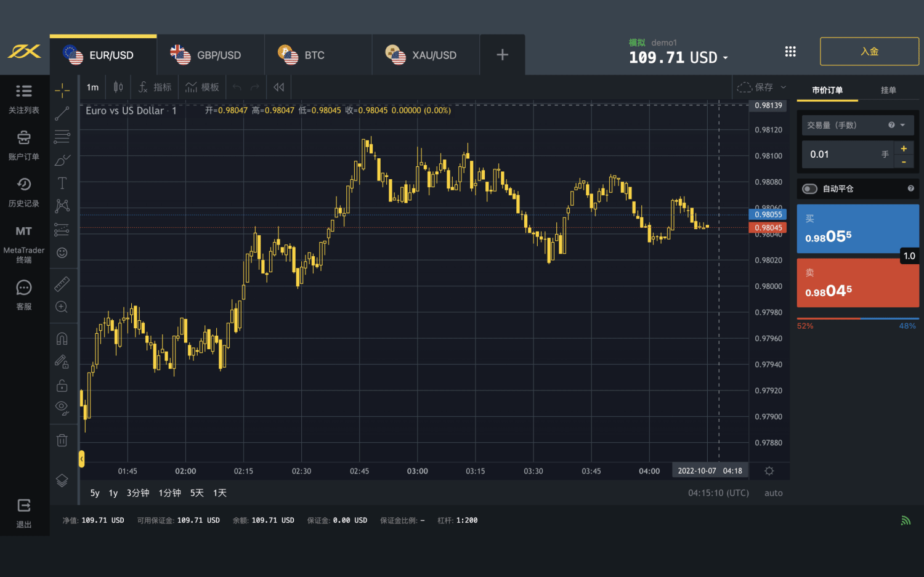
Task: Select the pending order (挂单) tab
Action: (888, 90)
